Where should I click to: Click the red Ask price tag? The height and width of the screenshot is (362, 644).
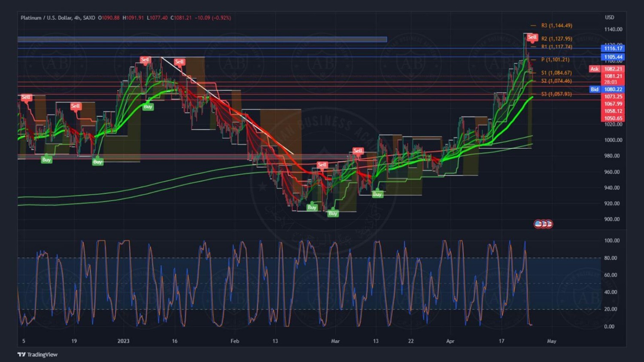(594, 69)
